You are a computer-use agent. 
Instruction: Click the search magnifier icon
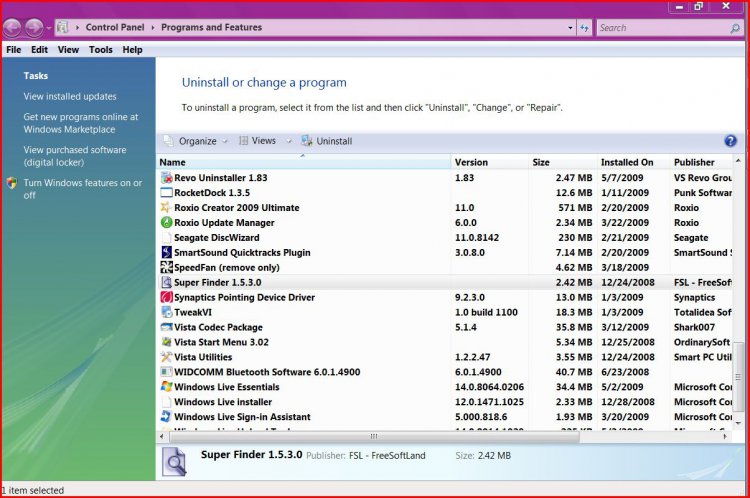735,28
